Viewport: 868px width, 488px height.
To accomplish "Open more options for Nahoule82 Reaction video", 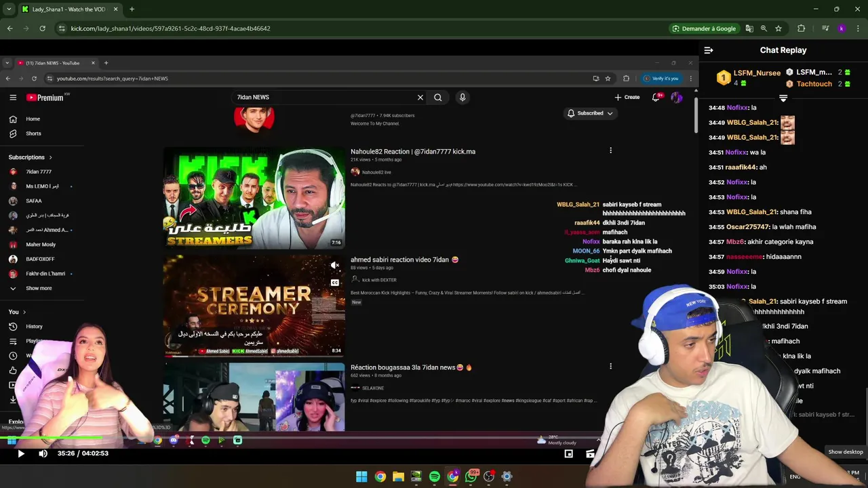I will (610, 150).
